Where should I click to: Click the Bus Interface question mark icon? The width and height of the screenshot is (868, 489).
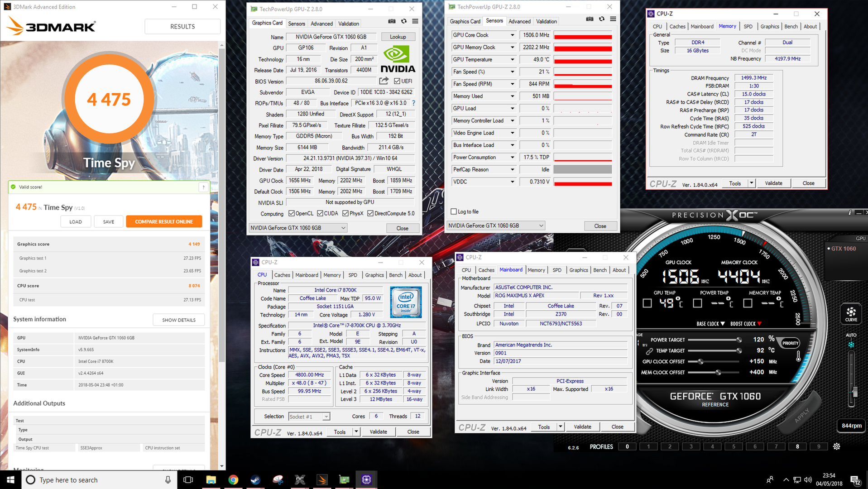pos(413,103)
